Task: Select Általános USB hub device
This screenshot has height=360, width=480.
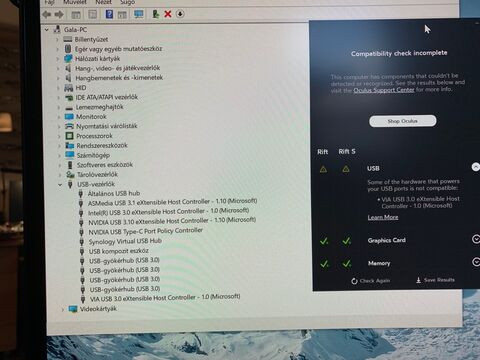Action: pyautogui.click(x=114, y=193)
